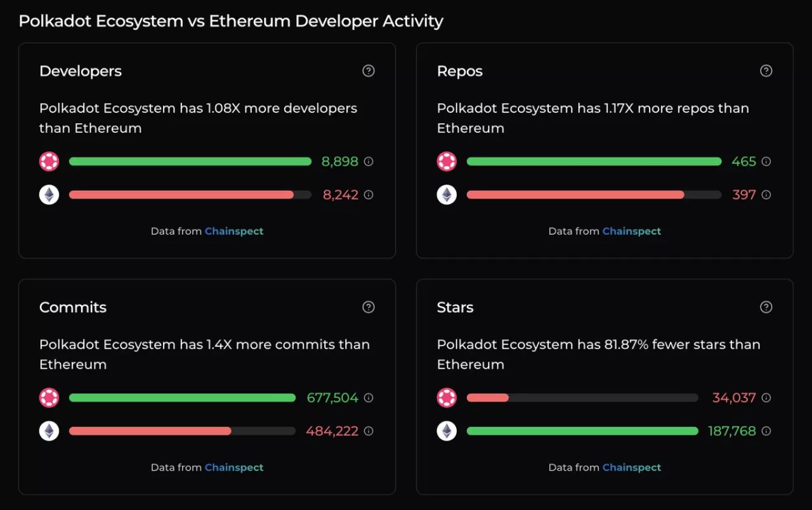Image resolution: width=812 pixels, height=510 pixels.
Task: Click info icon beside 34,037 stars
Action: click(x=766, y=398)
